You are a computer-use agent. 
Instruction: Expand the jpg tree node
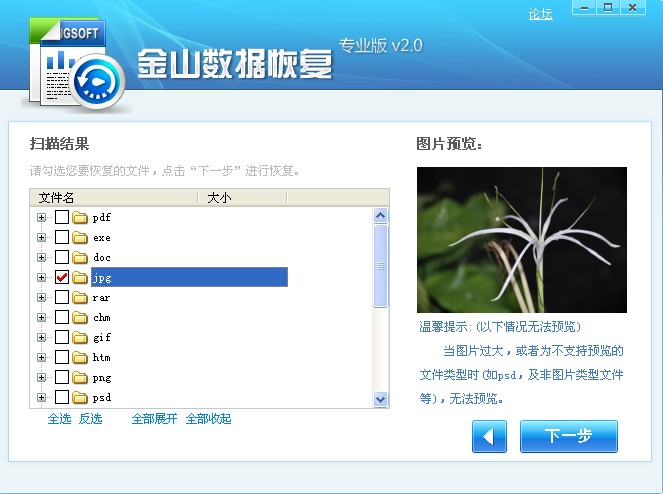pyautogui.click(x=41, y=278)
